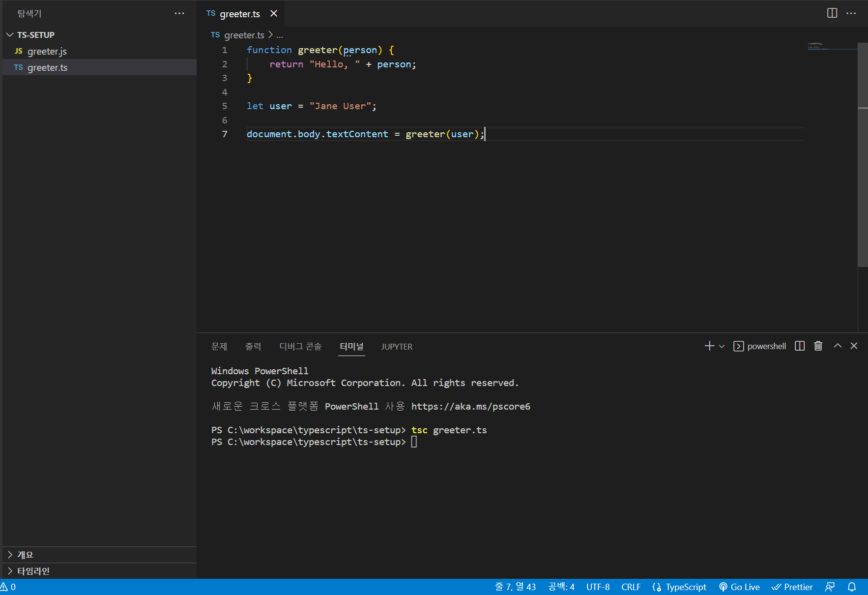The height and width of the screenshot is (595, 868).
Task: Change indentation via 공백: 4
Action: pyautogui.click(x=561, y=587)
